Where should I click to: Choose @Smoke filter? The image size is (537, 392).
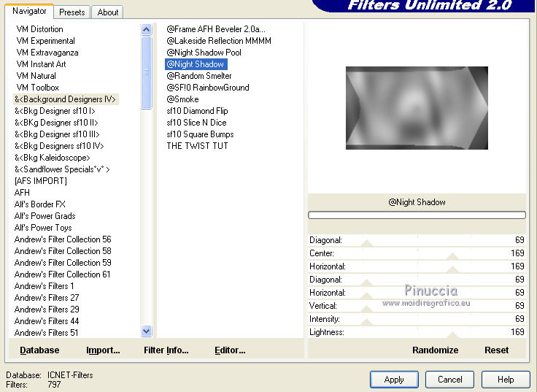point(182,99)
